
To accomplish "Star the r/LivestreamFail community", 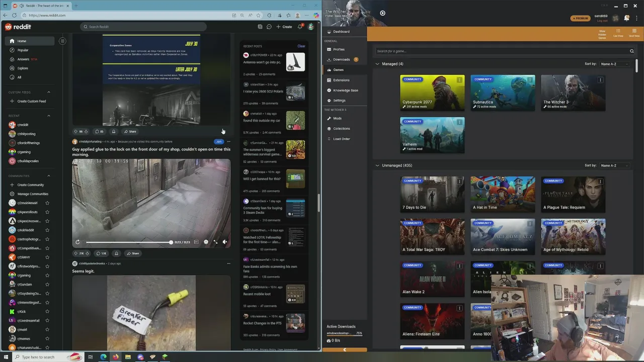I will (x=47, y=320).
